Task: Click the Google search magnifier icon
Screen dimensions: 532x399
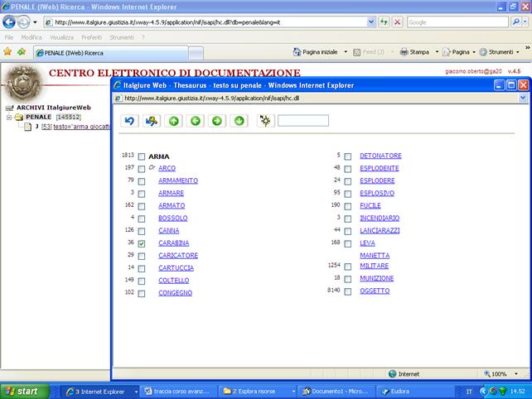Action: 515,22
